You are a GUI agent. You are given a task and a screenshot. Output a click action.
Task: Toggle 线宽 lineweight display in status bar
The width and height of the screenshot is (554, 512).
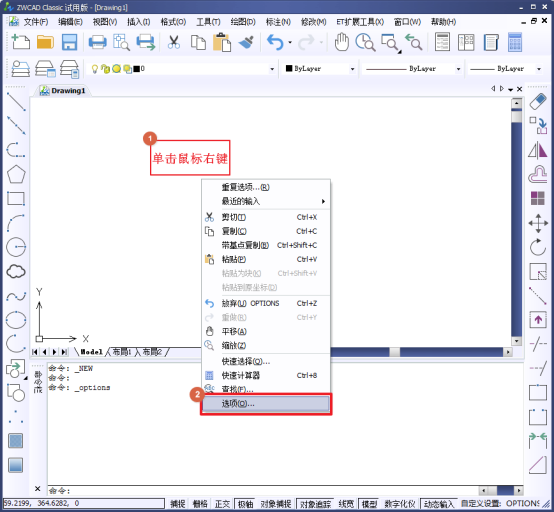coord(346,504)
